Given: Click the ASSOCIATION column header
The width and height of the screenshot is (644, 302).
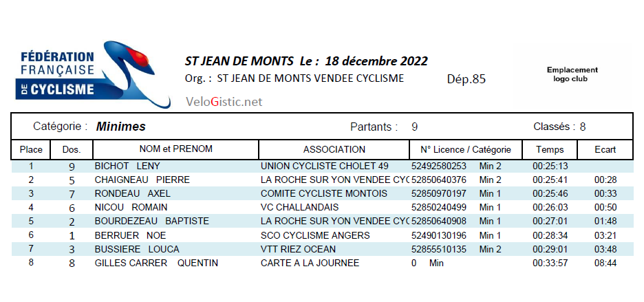Looking at the screenshot, I should (334, 149).
